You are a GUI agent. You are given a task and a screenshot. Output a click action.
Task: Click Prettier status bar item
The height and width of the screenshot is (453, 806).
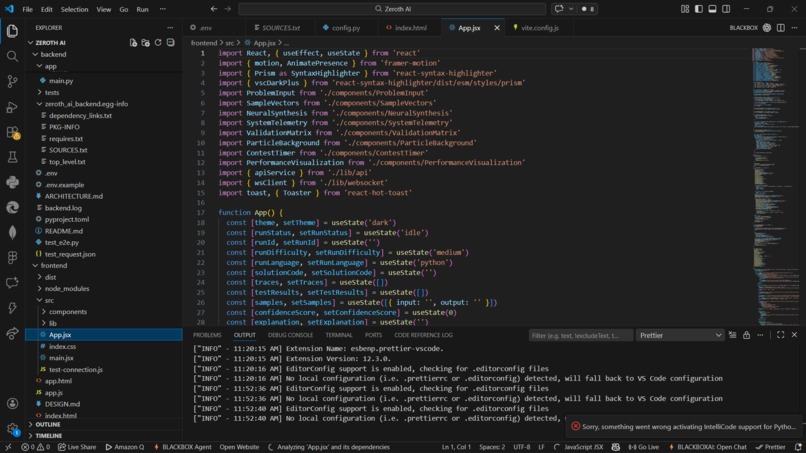point(771,447)
